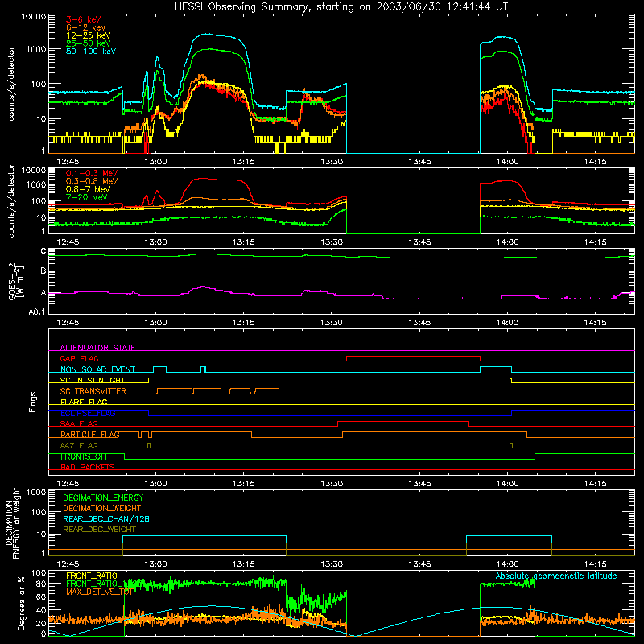Select the 6-12 keV legend label
The image size is (644, 644).
[x=86, y=27]
